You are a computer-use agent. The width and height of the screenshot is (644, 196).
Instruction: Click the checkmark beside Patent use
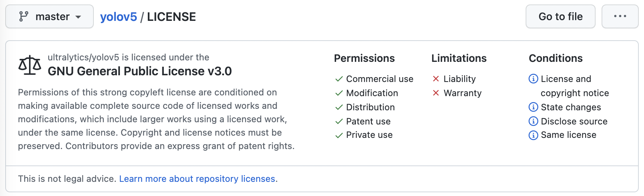[339, 121]
